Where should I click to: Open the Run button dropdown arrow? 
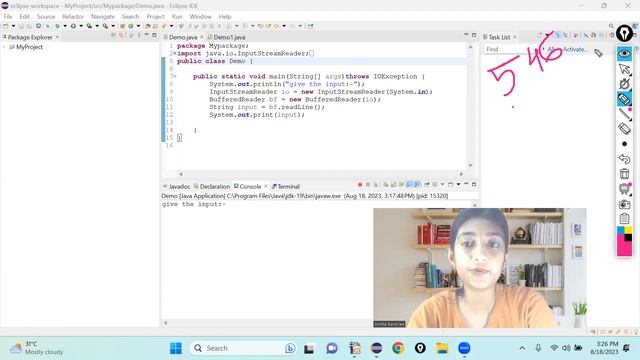80,26
